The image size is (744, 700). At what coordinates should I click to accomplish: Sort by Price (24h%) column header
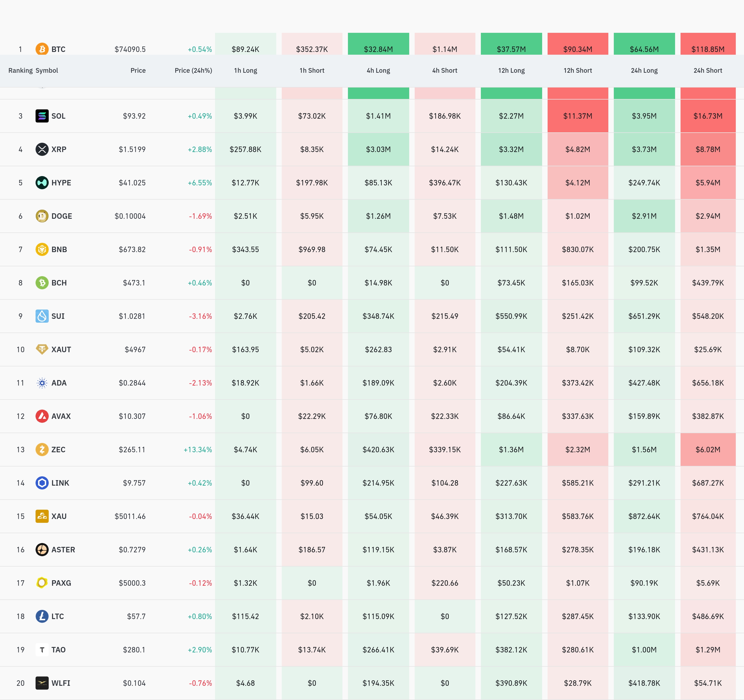tap(193, 70)
